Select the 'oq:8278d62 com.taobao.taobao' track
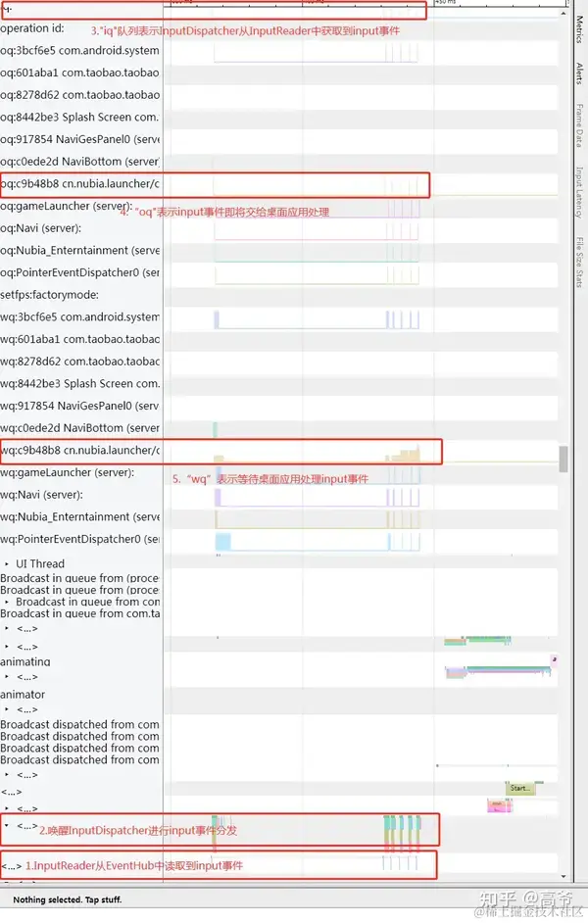Image resolution: width=588 pixels, height=923 pixels. point(80,95)
